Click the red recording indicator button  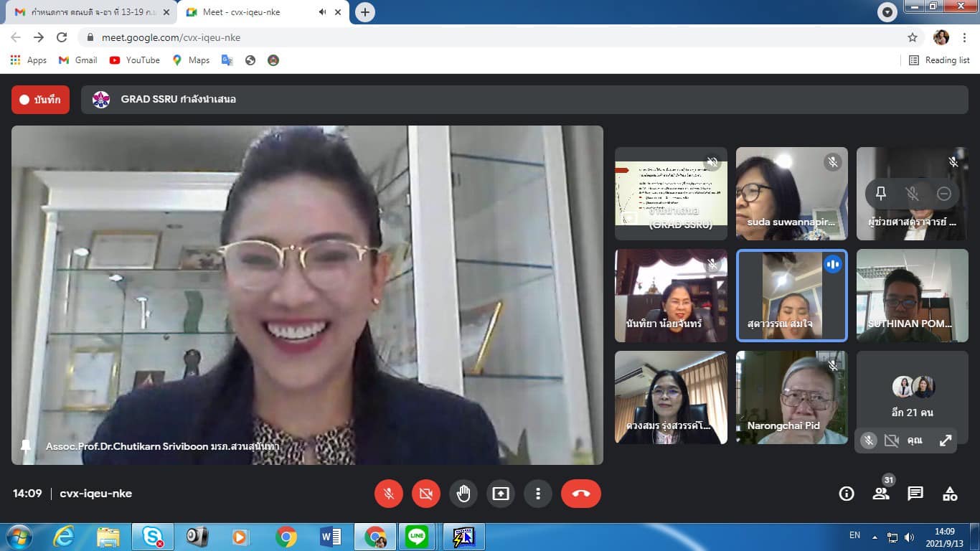(40, 100)
